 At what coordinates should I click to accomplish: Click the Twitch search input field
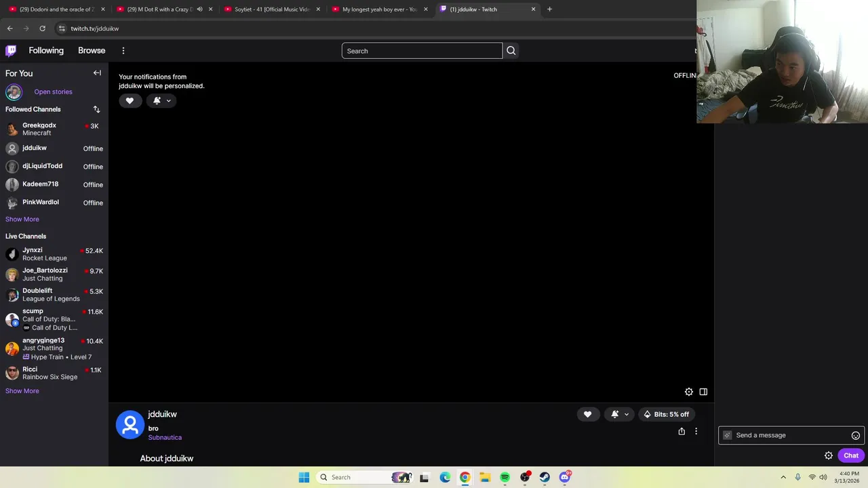pos(422,51)
